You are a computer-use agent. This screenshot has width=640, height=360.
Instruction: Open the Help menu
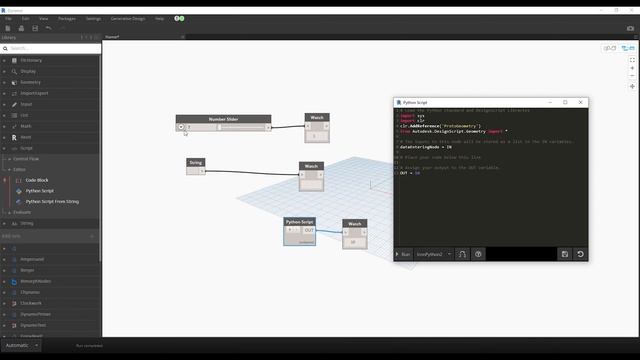pos(159,19)
